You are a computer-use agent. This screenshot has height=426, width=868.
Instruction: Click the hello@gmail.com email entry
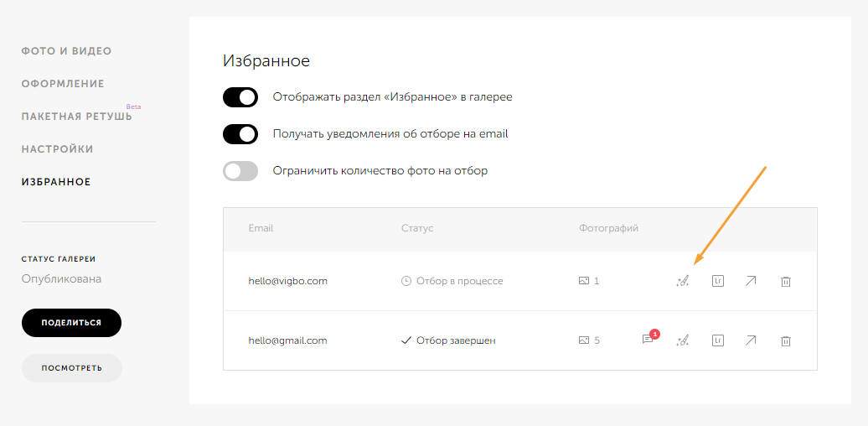coord(287,340)
